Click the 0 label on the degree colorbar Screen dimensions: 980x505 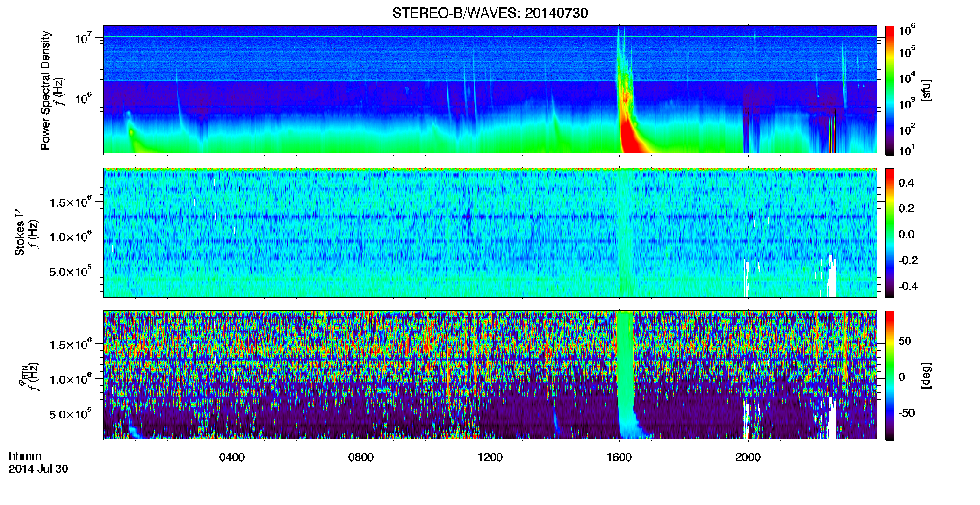point(901,377)
